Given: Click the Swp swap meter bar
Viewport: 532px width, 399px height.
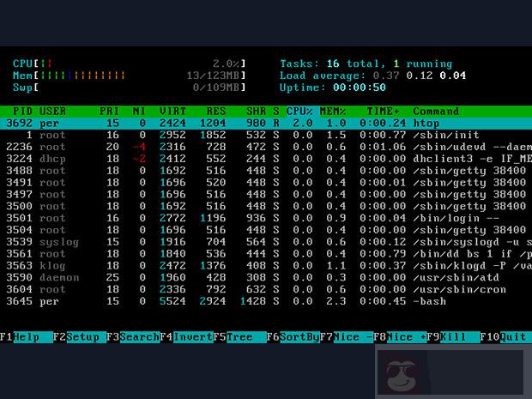Looking at the screenshot, I should pyautogui.click(x=129, y=88).
